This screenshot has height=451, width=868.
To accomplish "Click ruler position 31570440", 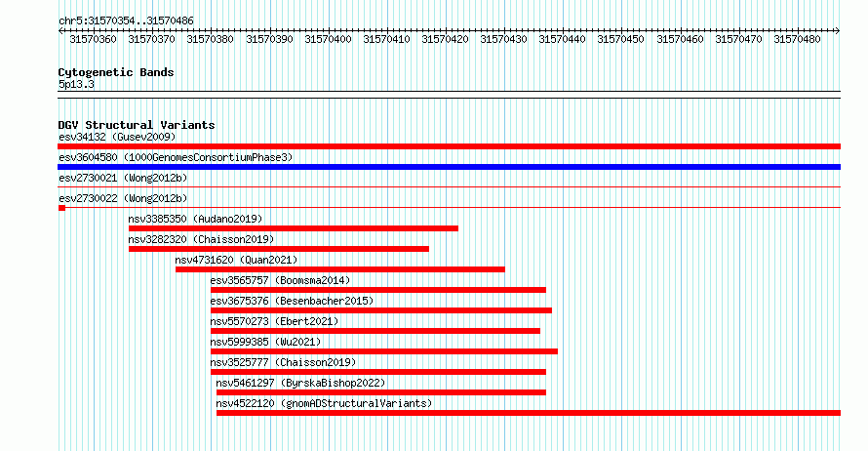I will 563,39.
